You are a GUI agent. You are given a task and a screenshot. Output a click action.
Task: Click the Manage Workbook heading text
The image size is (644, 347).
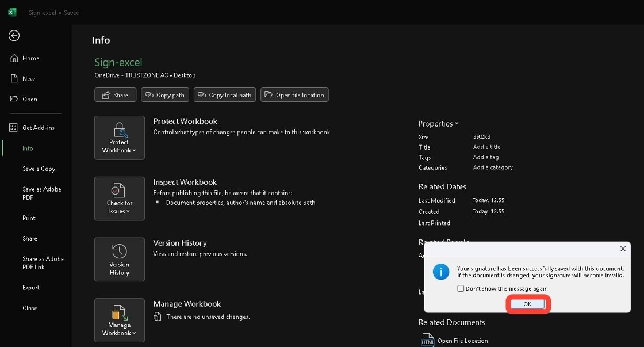[x=187, y=304]
